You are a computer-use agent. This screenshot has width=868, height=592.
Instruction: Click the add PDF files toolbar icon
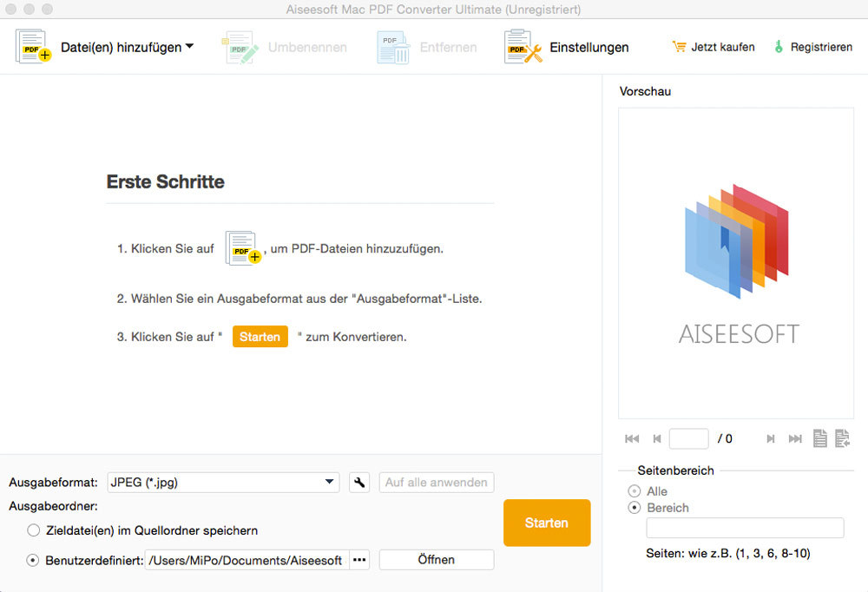[x=33, y=47]
